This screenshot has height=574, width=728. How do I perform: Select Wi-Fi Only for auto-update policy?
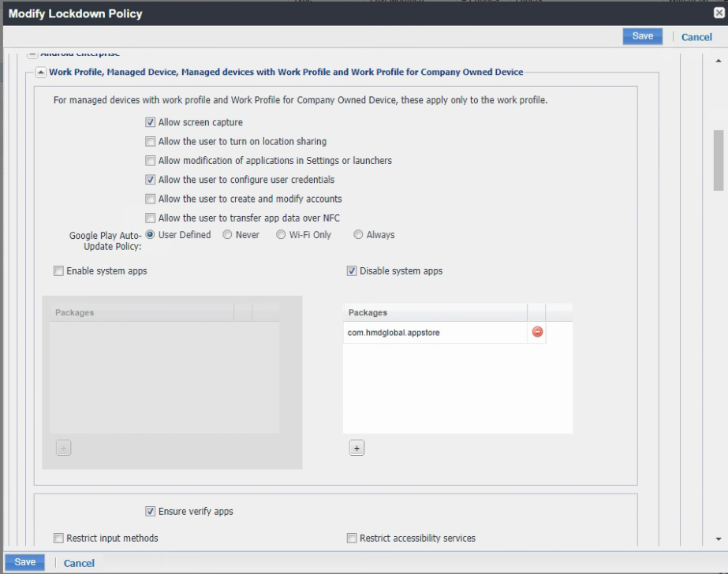coord(280,234)
